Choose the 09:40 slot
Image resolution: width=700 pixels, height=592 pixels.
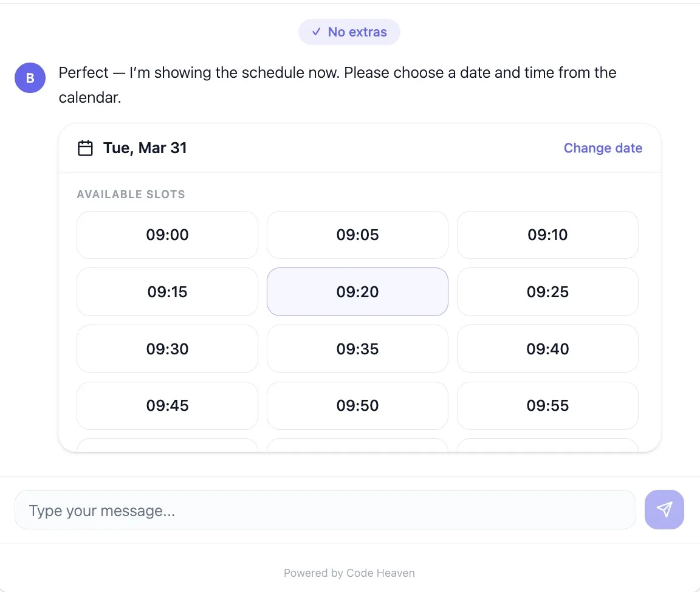point(547,349)
